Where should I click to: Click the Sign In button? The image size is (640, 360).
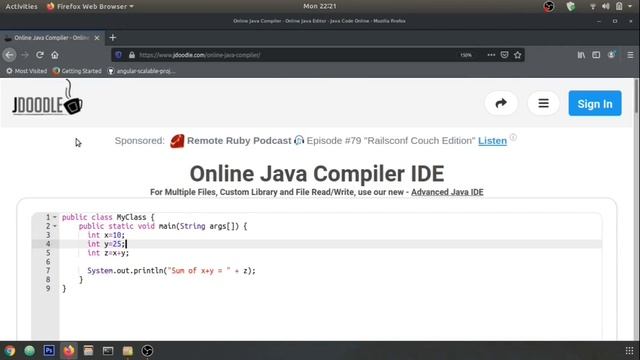pos(595,103)
